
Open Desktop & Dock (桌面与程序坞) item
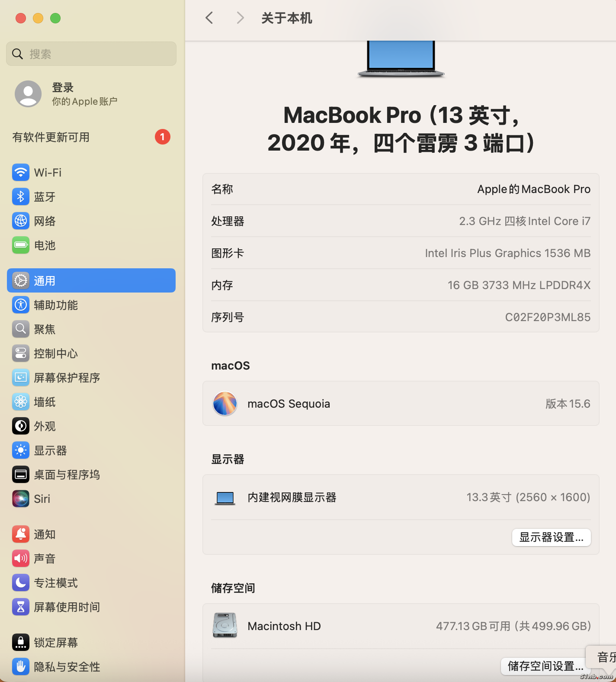tap(67, 474)
